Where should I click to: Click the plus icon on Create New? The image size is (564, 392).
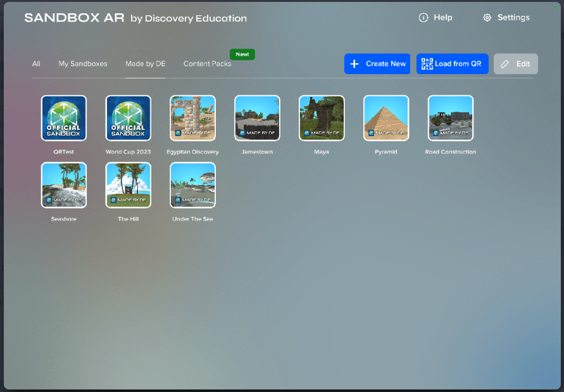pos(354,64)
